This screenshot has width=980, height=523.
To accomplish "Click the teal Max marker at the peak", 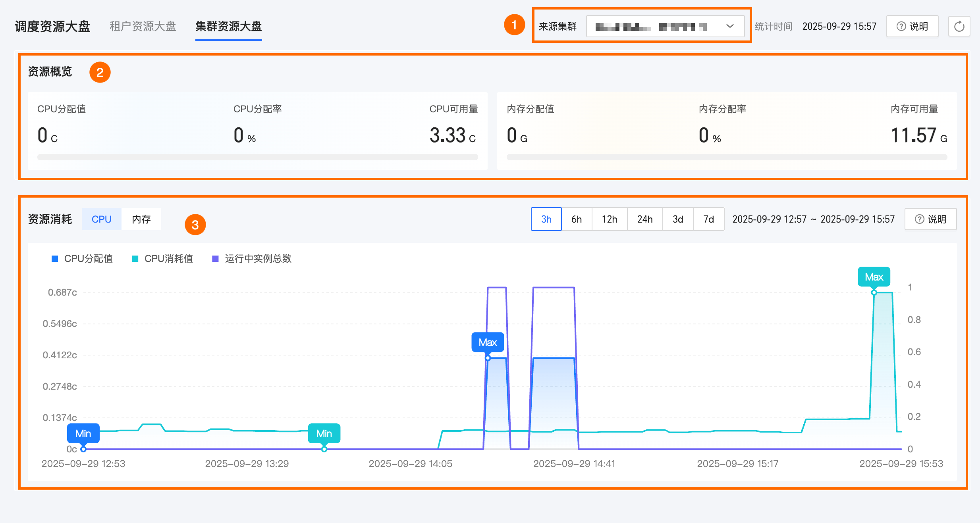I will click(874, 277).
